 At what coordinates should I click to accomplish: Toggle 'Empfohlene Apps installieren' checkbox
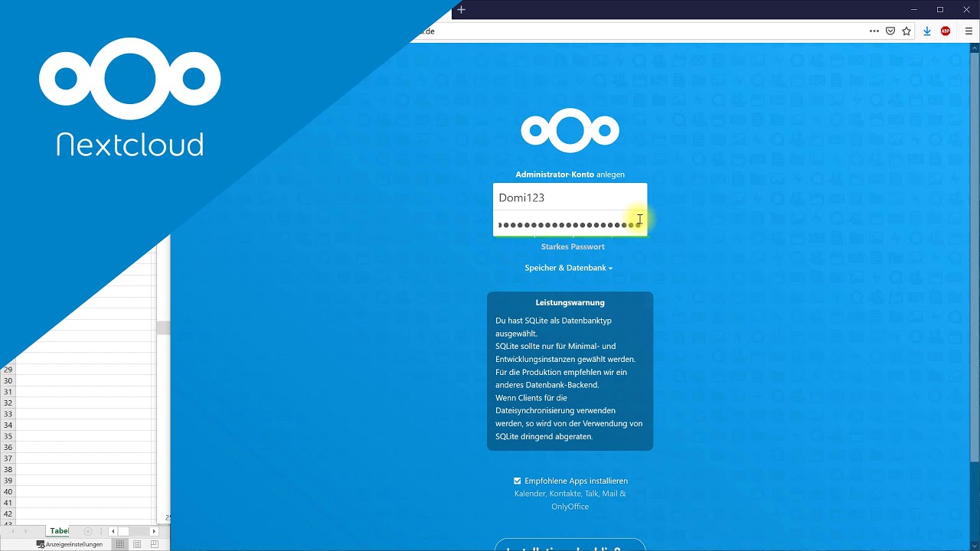tap(518, 481)
